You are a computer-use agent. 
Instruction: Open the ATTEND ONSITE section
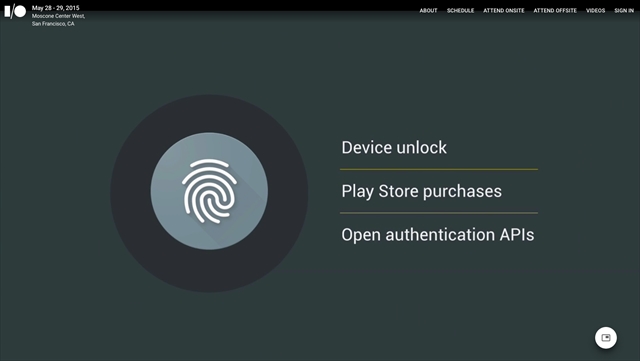(504, 11)
